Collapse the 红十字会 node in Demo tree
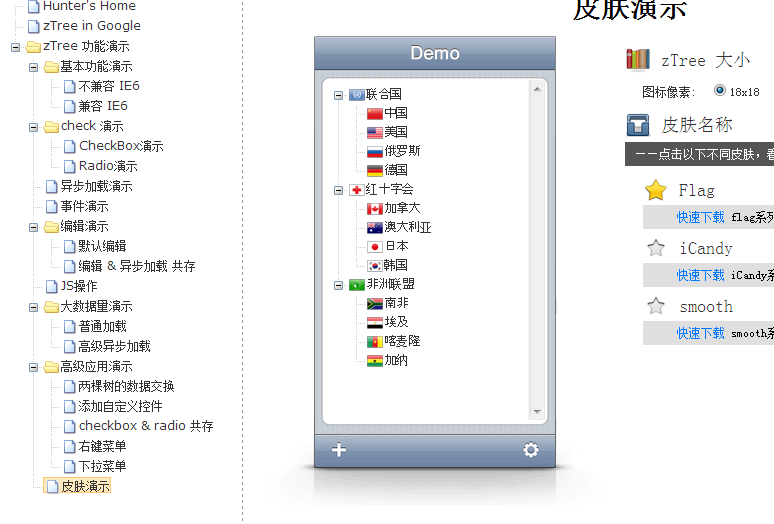774x524 pixels. tap(338, 190)
